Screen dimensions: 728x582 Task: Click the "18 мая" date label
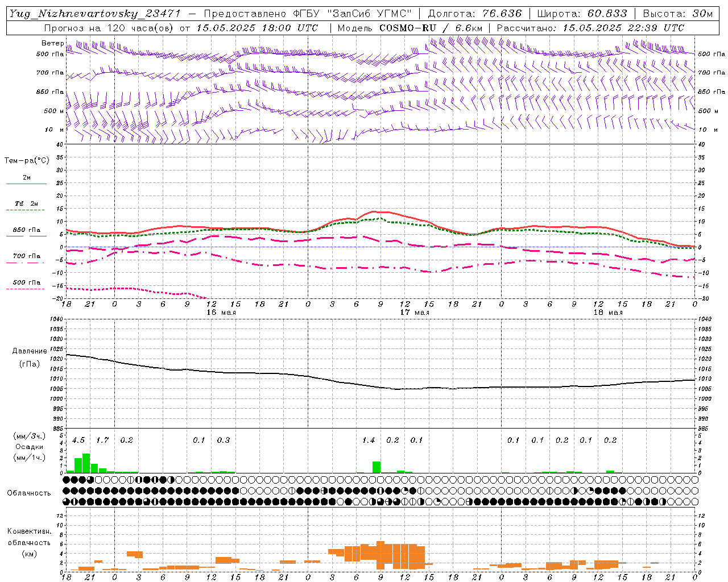click(608, 313)
